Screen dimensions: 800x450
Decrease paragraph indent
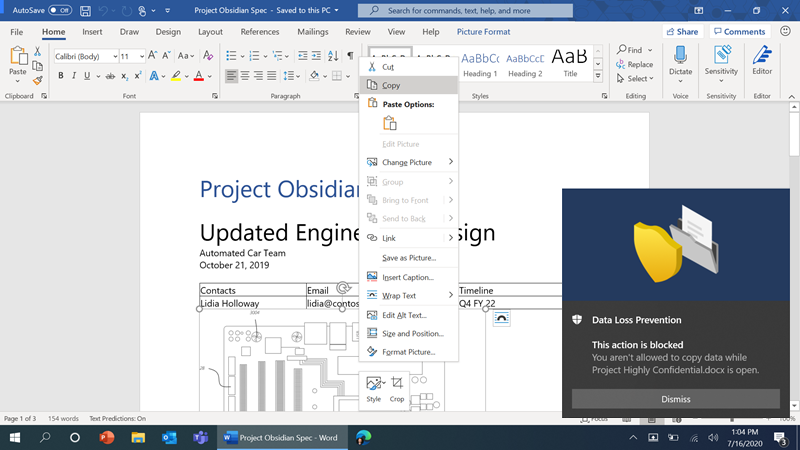click(x=303, y=56)
